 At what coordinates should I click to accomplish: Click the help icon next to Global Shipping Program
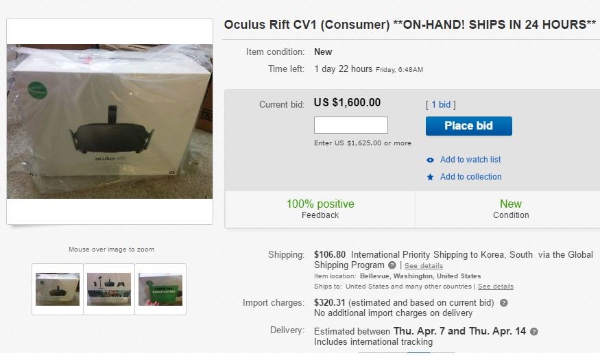pos(392,265)
